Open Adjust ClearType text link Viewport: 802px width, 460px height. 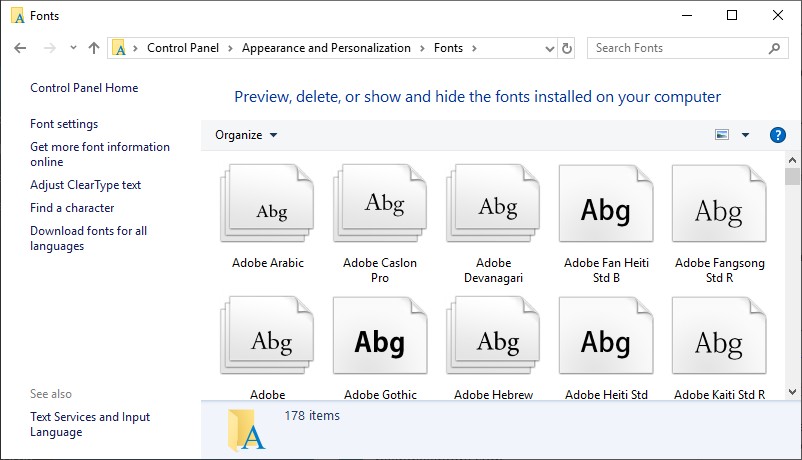click(x=85, y=185)
